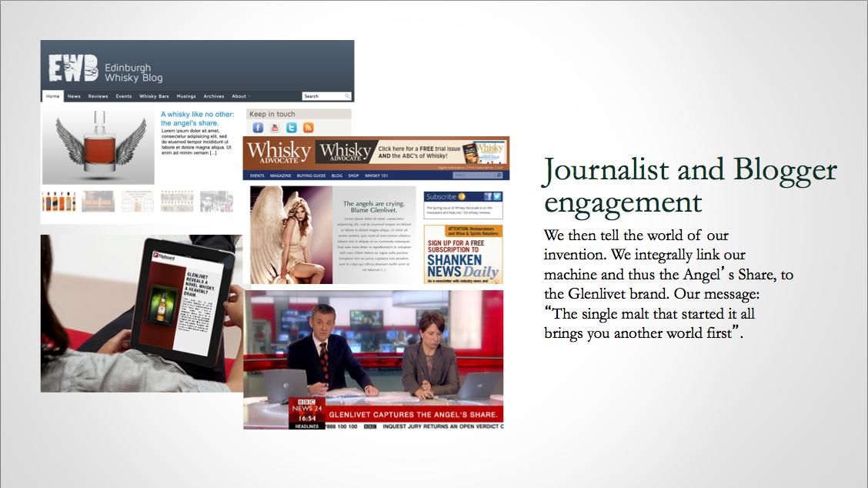
Task: Click 'GLENLIVET CAPTURES THE ANGEL'S SHARE' news banner
Action: pyautogui.click(x=413, y=414)
